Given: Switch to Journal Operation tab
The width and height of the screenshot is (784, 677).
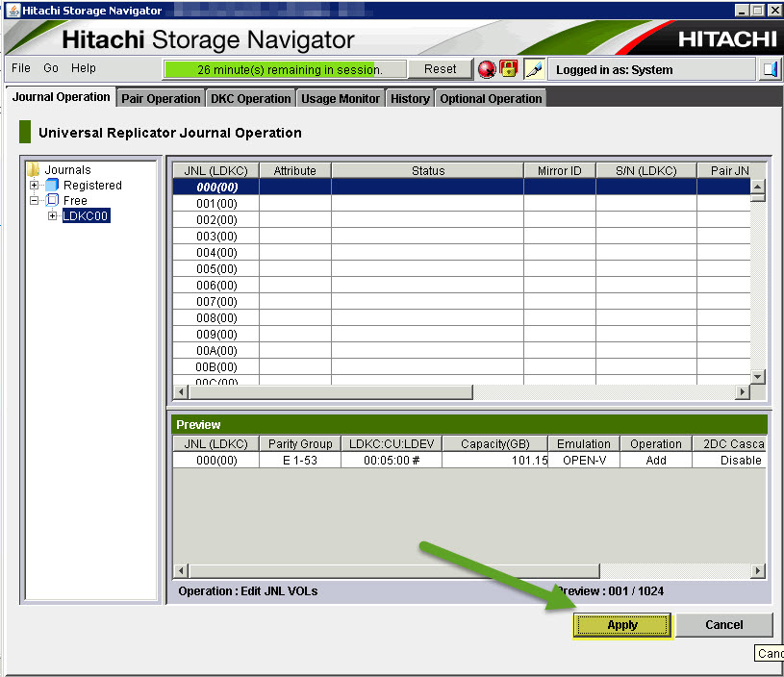Looking at the screenshot, I should 61,97.
